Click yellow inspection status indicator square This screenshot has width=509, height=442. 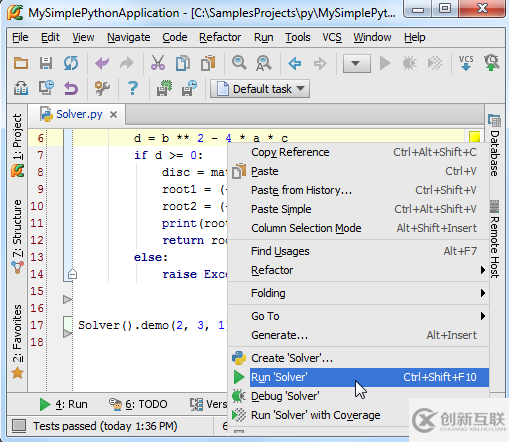(474, 137)
